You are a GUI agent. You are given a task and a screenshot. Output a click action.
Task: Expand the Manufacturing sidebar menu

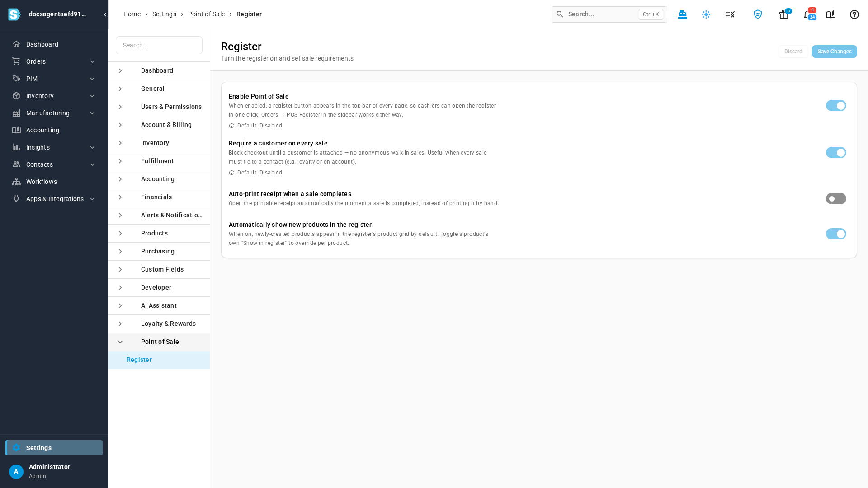click(x=54, y=113)
